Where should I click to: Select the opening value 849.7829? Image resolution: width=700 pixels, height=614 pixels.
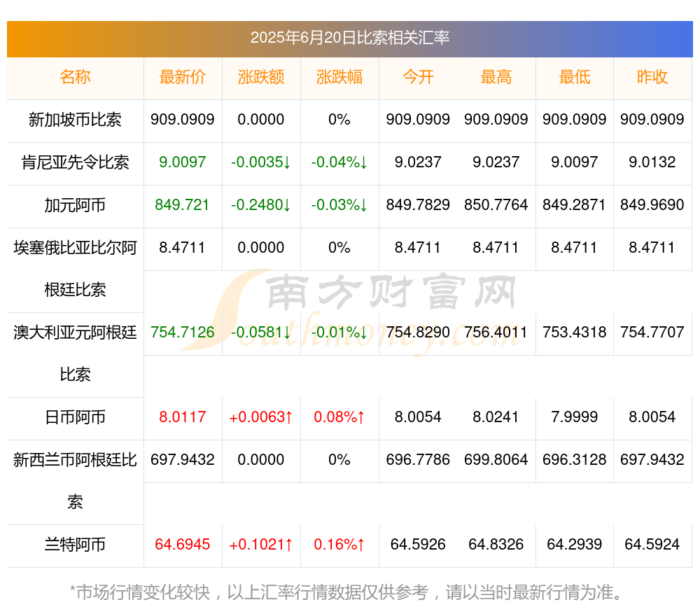coord(418,205)
